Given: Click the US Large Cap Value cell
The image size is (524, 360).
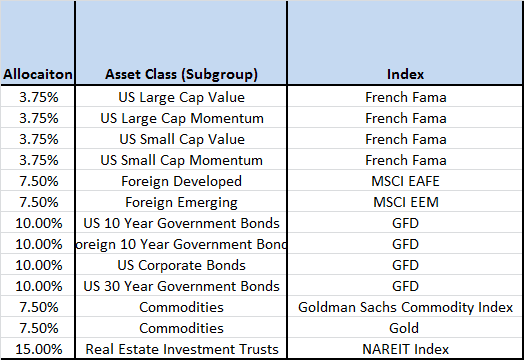Looking at the screenshot, I should pos(181,97).
